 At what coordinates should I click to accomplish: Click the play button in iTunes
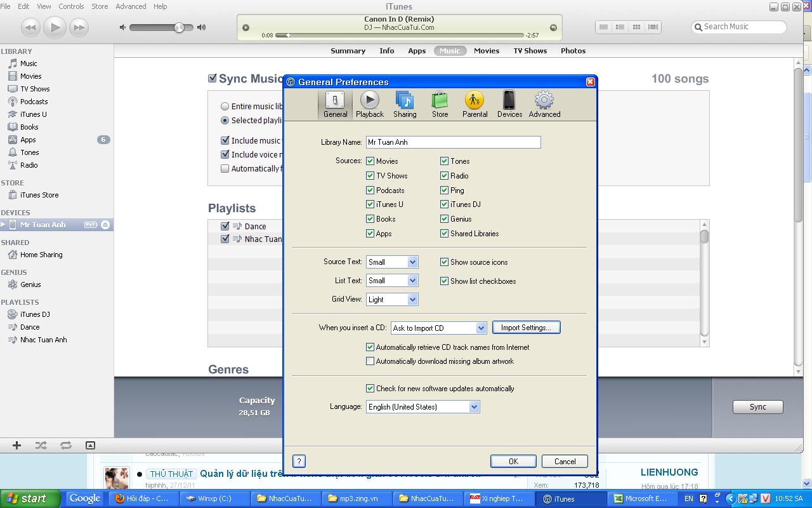(x=55, y=27)
